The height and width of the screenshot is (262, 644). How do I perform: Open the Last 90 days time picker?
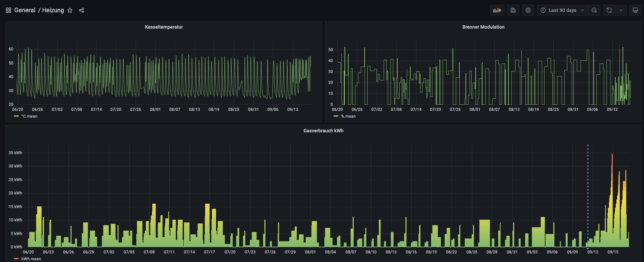click(562, 10)
